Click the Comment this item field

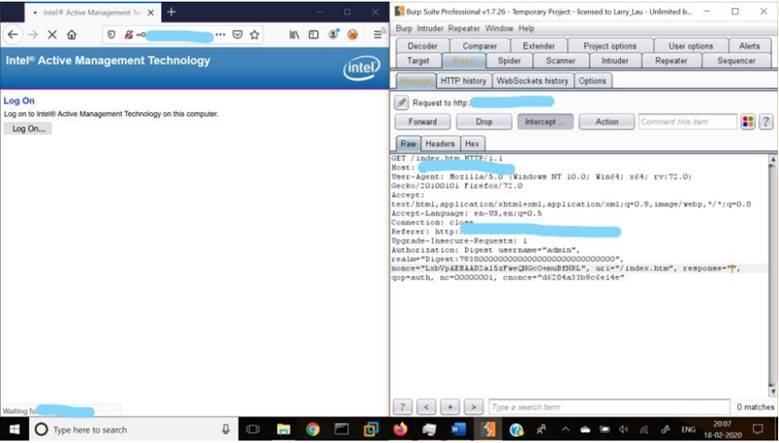(688, 122)
